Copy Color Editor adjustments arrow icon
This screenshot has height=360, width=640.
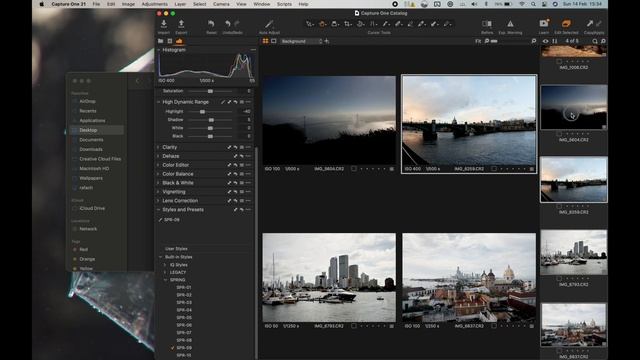[229, 165]
